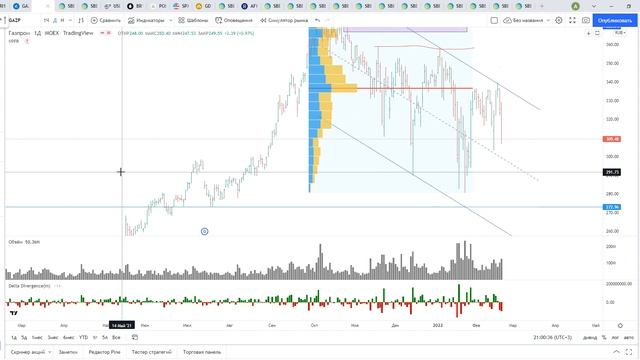The height and width of the screenshot is (360, 640).
Task: Open the Indicators (Индикаторы) dialog
Action: tap(146, 20)
